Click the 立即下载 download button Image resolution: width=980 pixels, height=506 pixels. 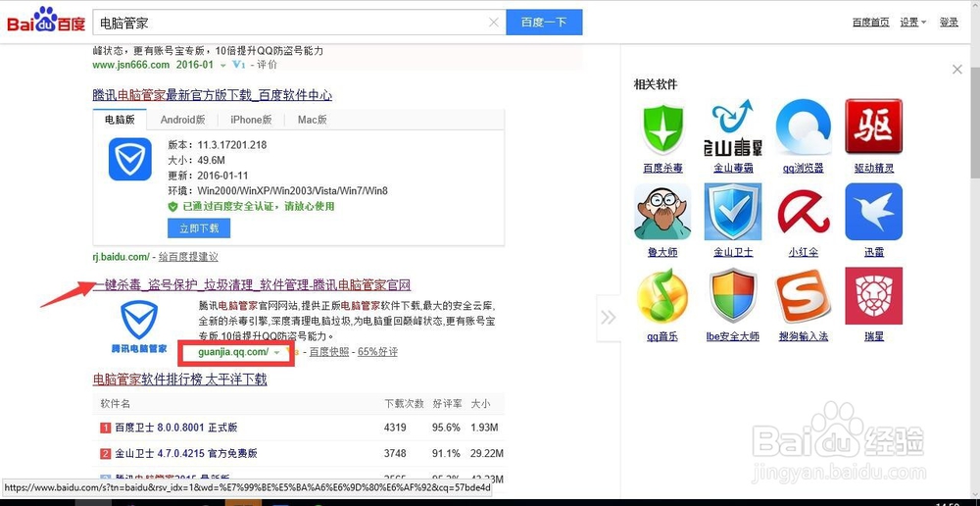click(x=199, y=228)
